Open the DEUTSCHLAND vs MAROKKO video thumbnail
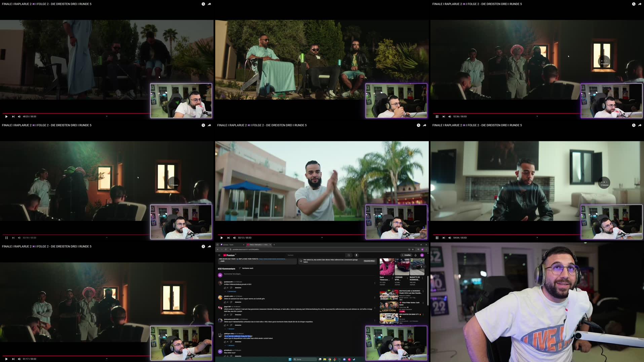 point(389,295)
